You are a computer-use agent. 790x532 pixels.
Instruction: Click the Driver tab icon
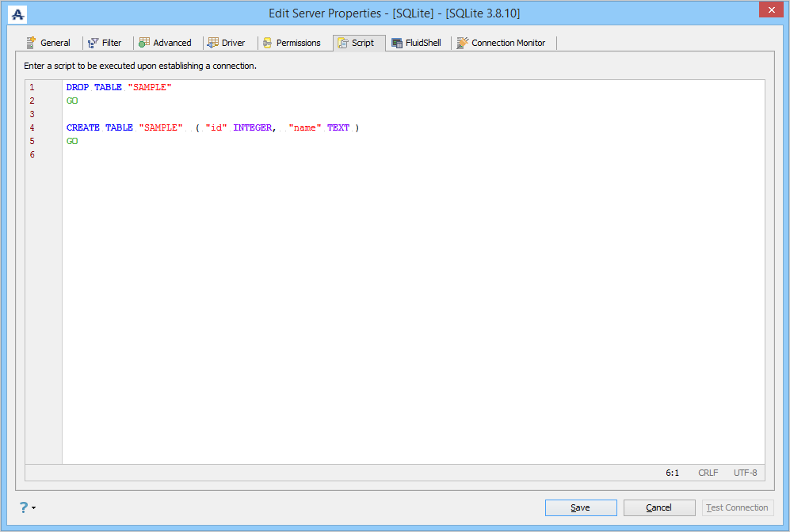click(x=213, y=43)
